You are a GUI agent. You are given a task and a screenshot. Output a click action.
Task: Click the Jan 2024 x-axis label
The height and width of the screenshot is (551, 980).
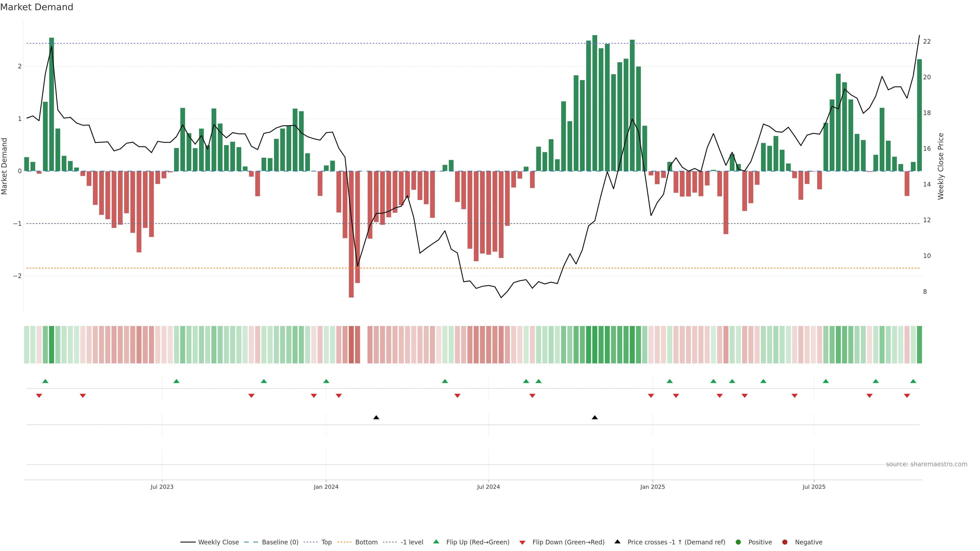pyautogui.click(x=326, y=487)
